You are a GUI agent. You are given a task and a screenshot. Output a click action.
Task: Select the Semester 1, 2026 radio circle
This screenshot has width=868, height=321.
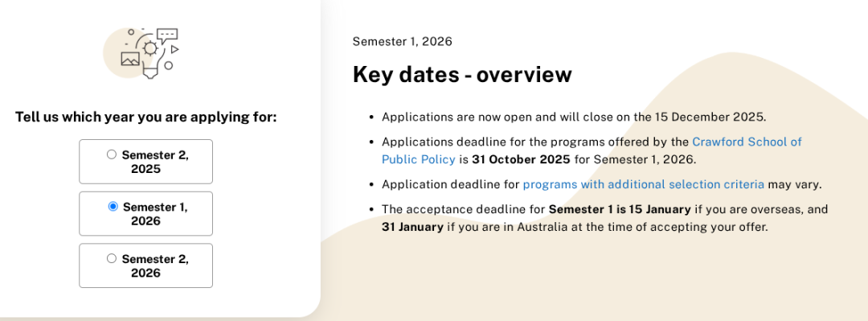(113, 207)
